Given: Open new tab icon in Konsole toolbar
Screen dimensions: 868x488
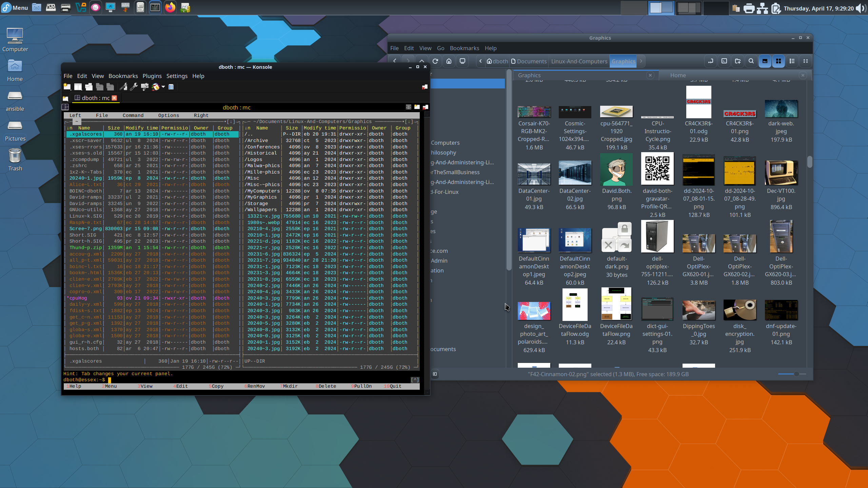Looking at the screenshot, I should [x=67, y=87].
